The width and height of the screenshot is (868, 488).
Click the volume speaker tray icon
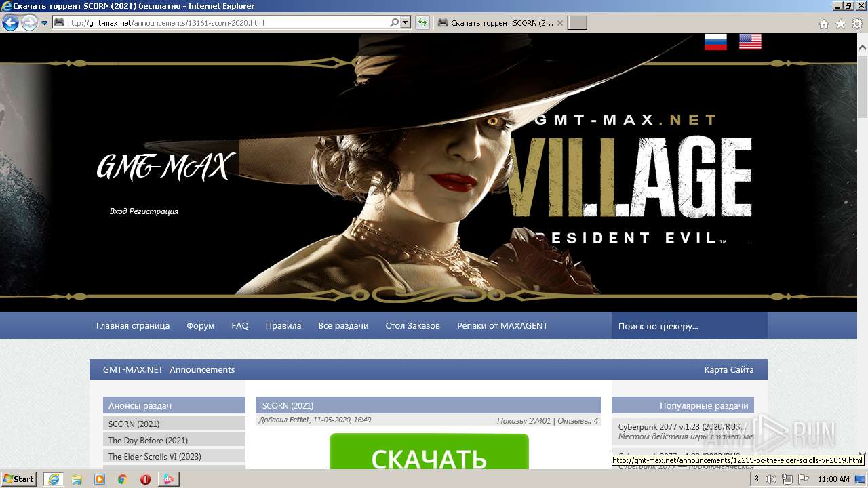(x=772, y=479)
